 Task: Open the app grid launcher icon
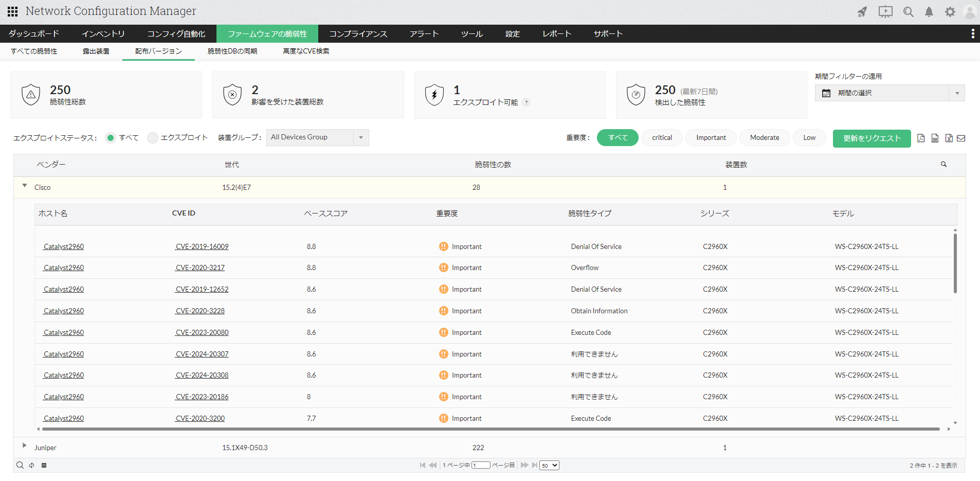click(12, 11)
